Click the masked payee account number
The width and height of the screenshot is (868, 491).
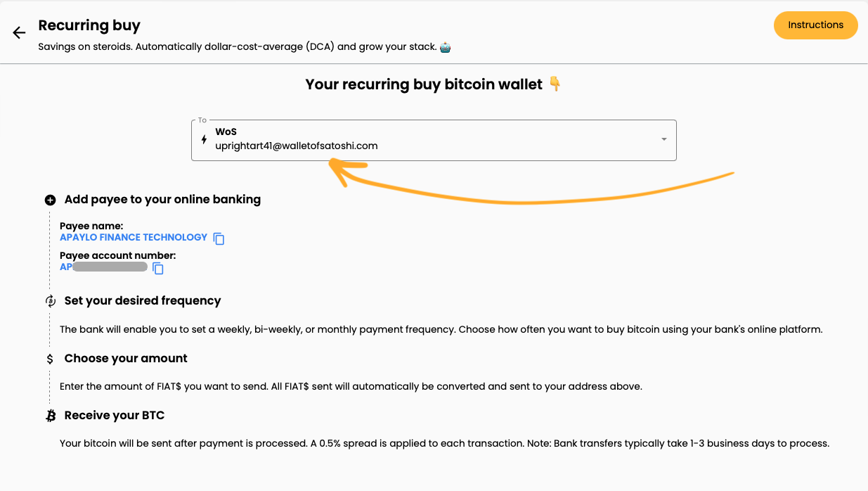pyautogui.click(x=104, y=267)
